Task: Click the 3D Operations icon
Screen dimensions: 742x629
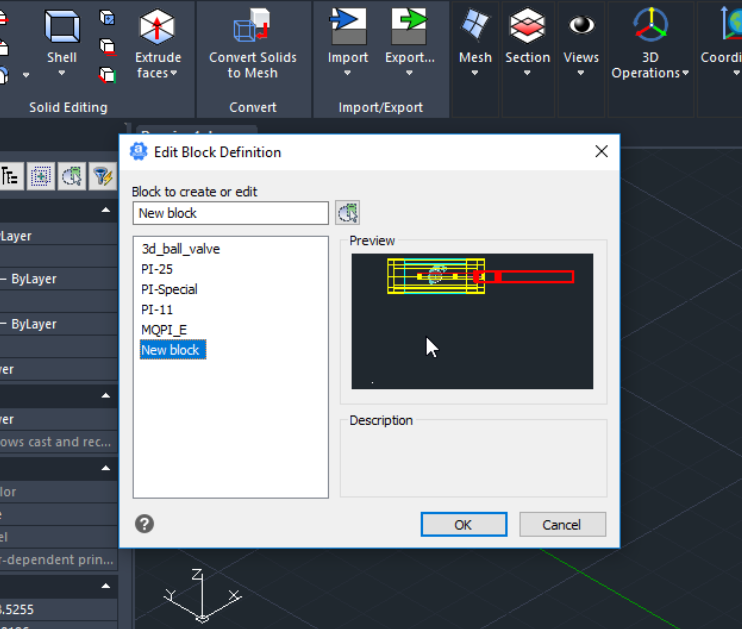Action: (651, 25)
